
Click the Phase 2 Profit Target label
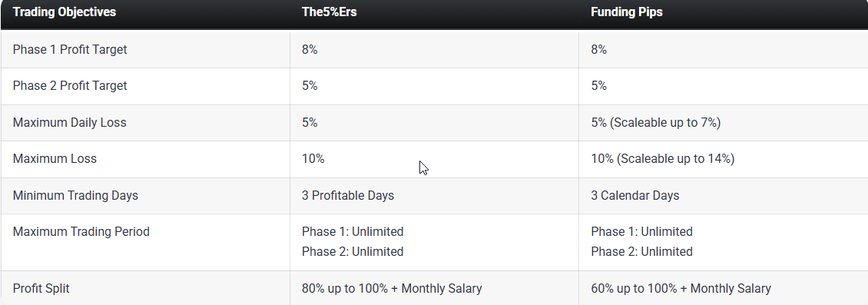70,86
